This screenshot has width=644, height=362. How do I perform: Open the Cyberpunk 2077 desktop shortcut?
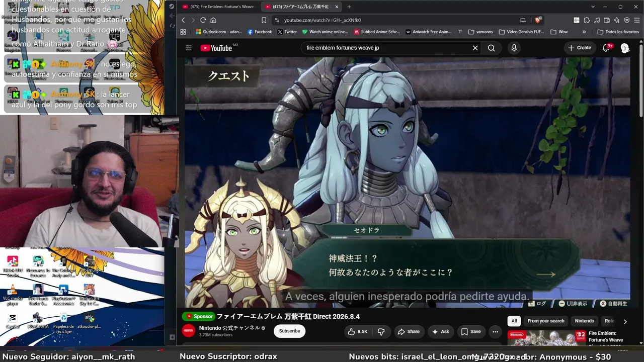tap(89, 267)
